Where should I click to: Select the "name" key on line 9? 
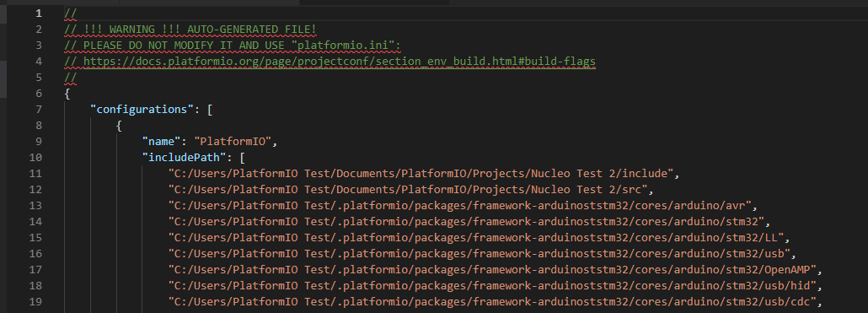click(x=162, y=141)
